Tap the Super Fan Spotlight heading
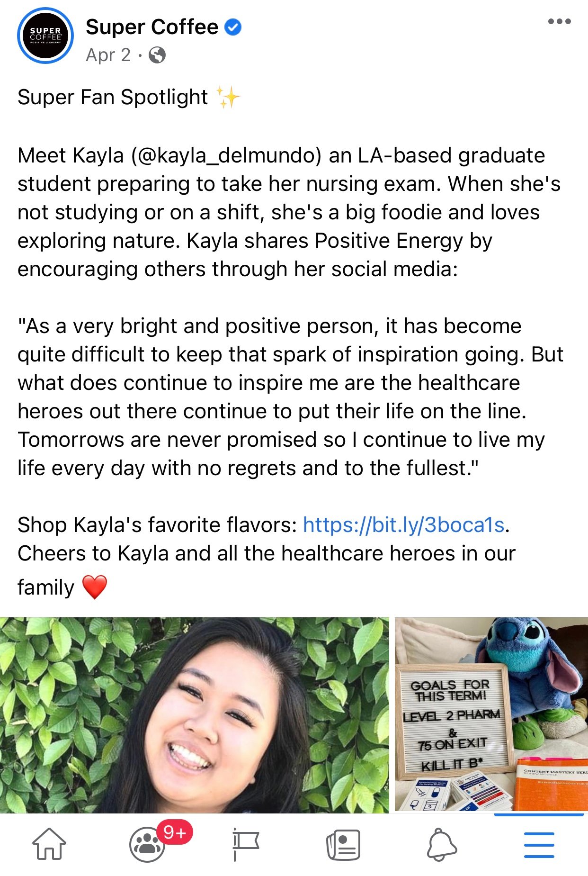 pos(113,98)
